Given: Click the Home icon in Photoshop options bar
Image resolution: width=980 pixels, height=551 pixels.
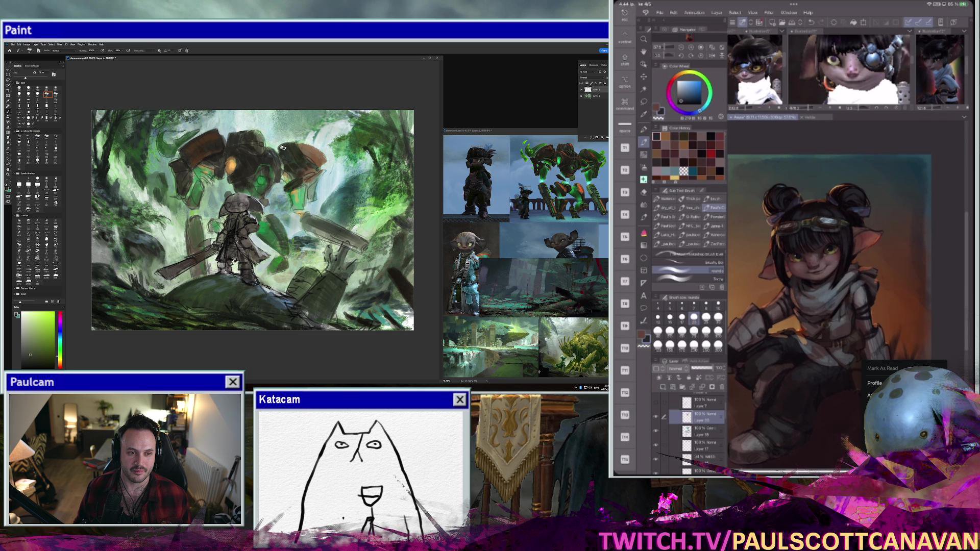Looking at the screenshot, I should coord(9,51).
